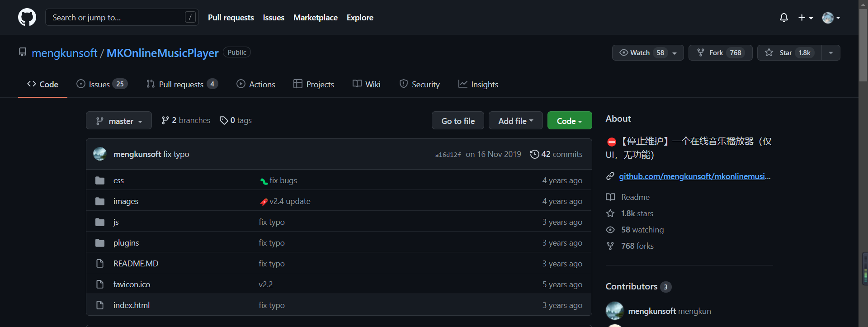Image resolution: width=868 pixels, height=327 pixels.
Task: Open the plugins folder
Action: click(x=126, y=243)
